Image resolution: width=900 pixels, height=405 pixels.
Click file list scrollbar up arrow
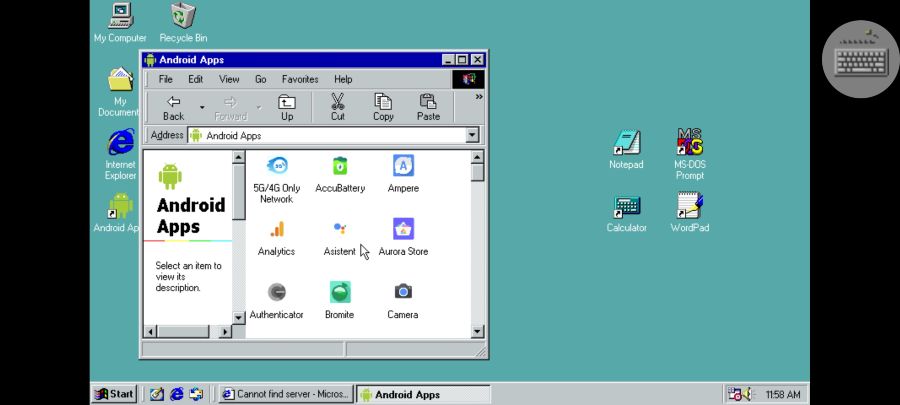click(x=478, y=157)
